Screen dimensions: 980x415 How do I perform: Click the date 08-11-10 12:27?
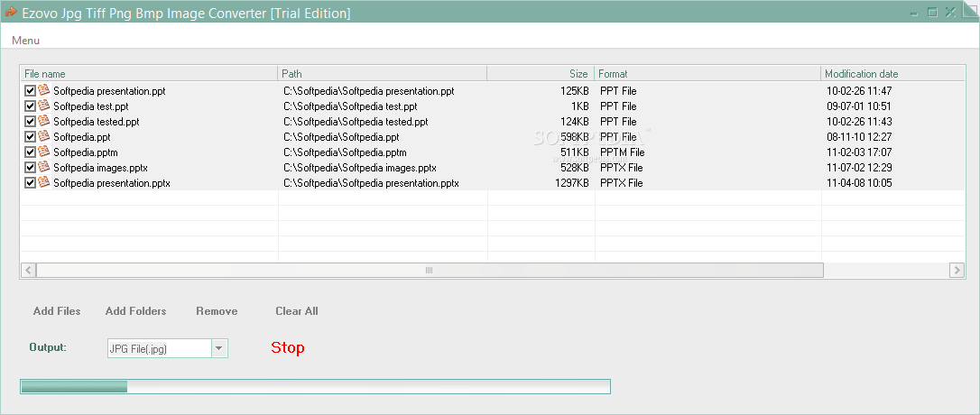point(859,137)
